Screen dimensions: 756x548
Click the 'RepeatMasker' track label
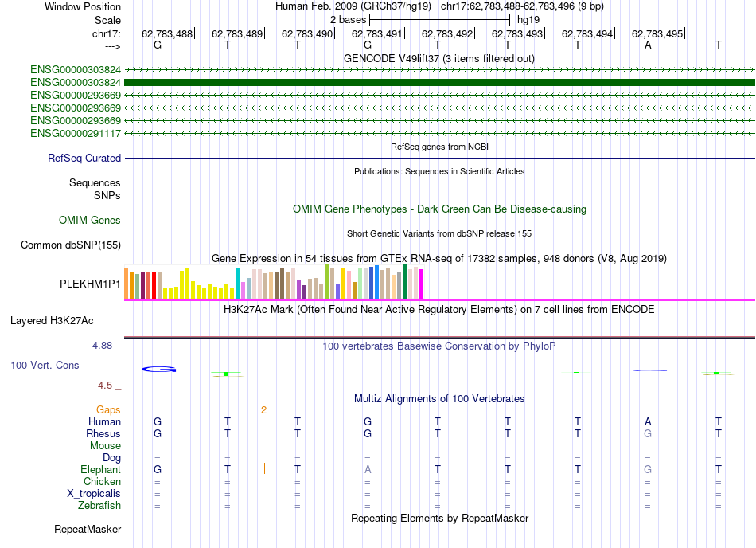[x=88, y=530]
